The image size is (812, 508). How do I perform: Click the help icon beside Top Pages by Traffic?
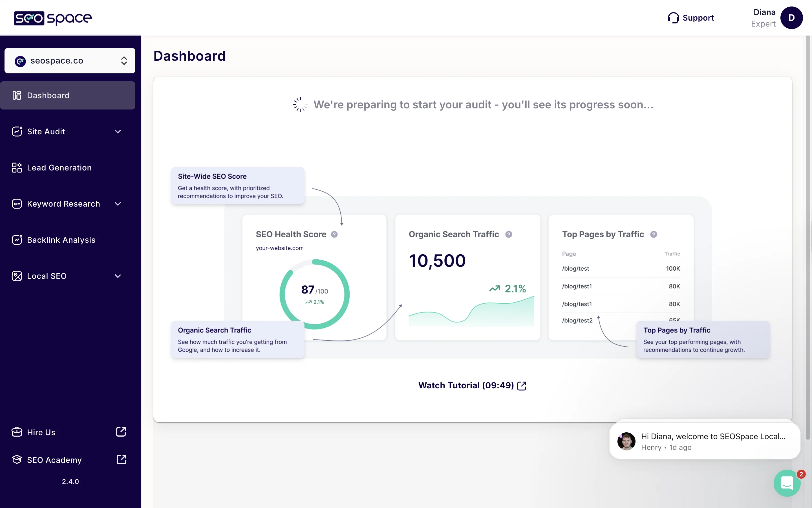point(654,235)
